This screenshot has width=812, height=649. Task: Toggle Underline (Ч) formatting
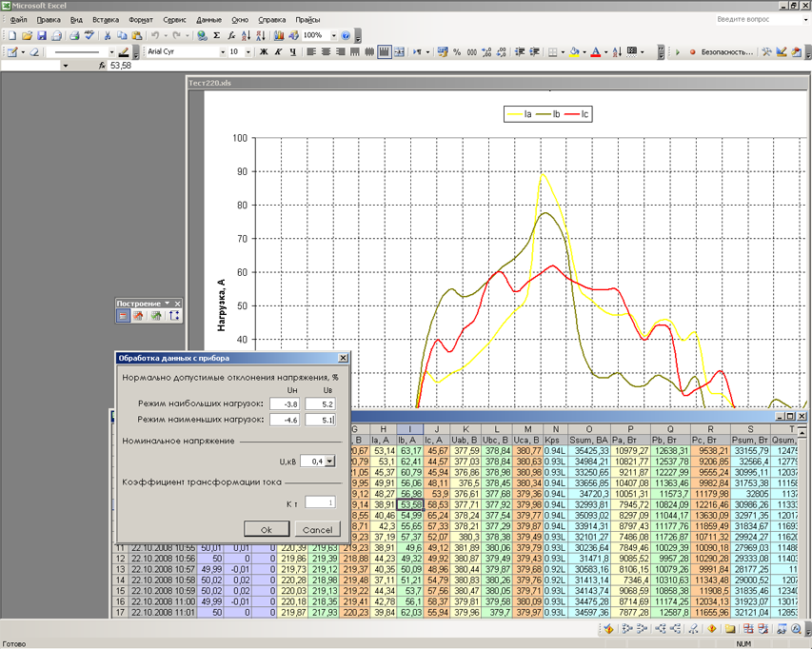(x=292, y=52)
